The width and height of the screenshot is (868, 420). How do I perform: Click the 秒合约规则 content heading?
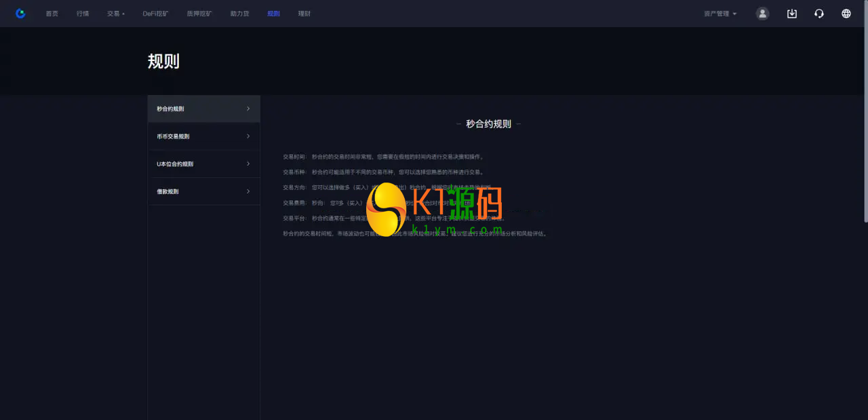click(489, 124)
